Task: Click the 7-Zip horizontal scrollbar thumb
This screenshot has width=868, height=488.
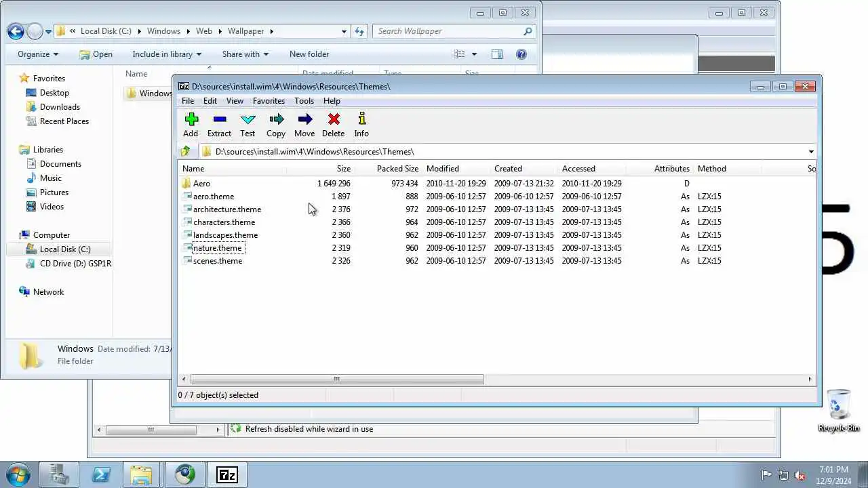Action: pyautogui.click(x=337, y=380)
